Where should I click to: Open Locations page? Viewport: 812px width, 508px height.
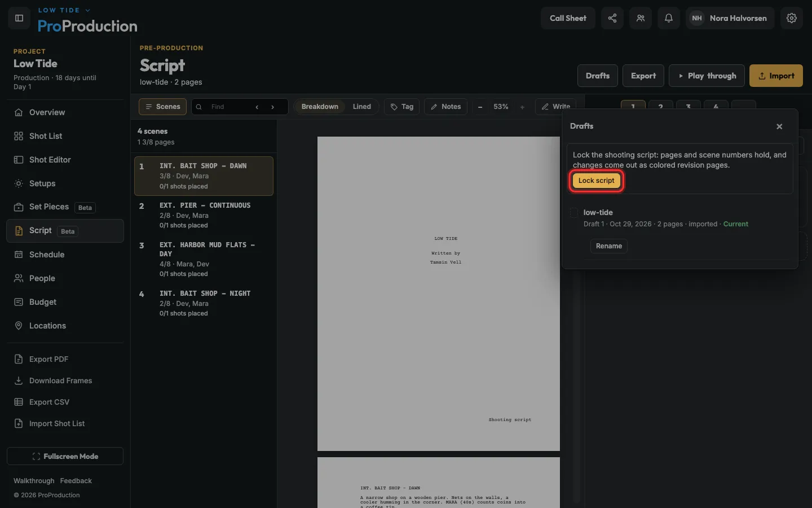pyautogui.click(x=65, y=326)
